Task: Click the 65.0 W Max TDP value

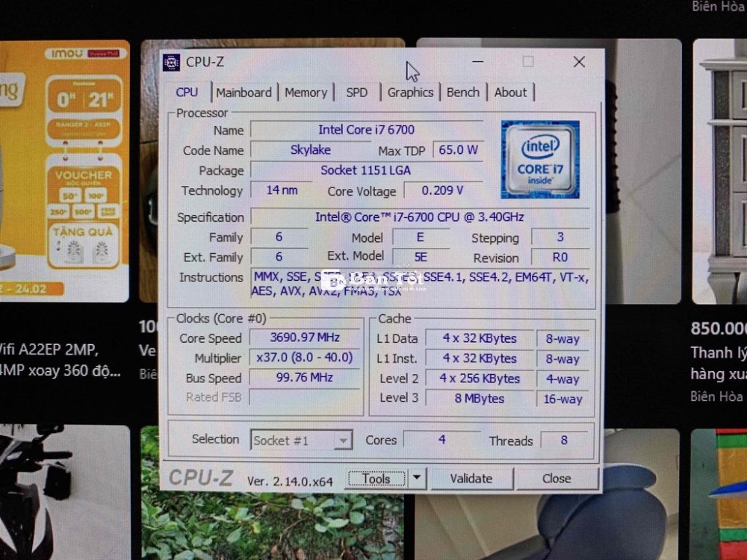Action: pyautogui.click(x=458, y=150)
